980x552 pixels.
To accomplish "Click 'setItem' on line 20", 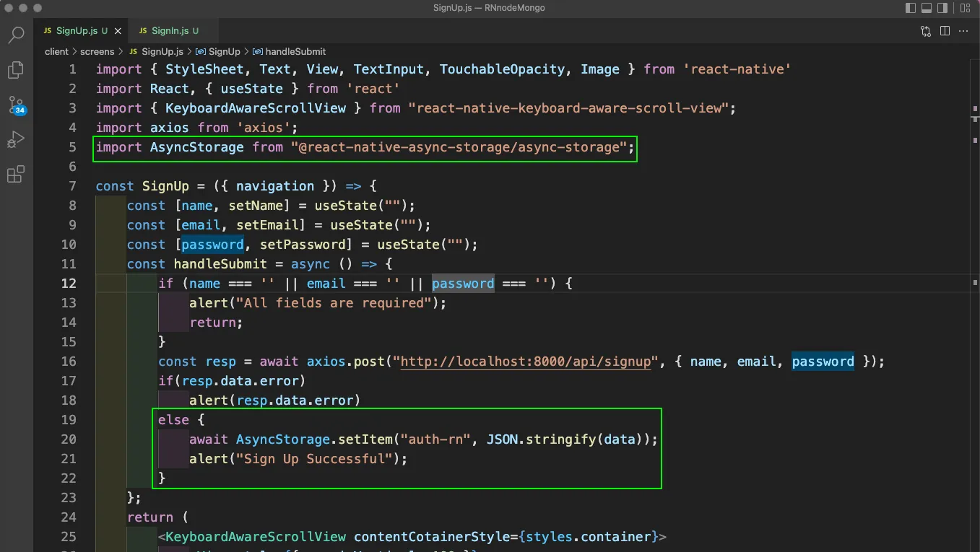I will [365, 439].
